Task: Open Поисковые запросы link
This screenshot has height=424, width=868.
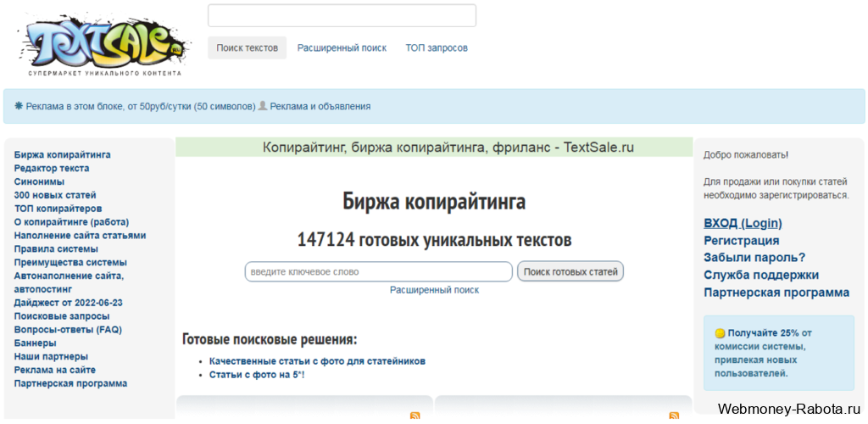Action: (62, 316)
